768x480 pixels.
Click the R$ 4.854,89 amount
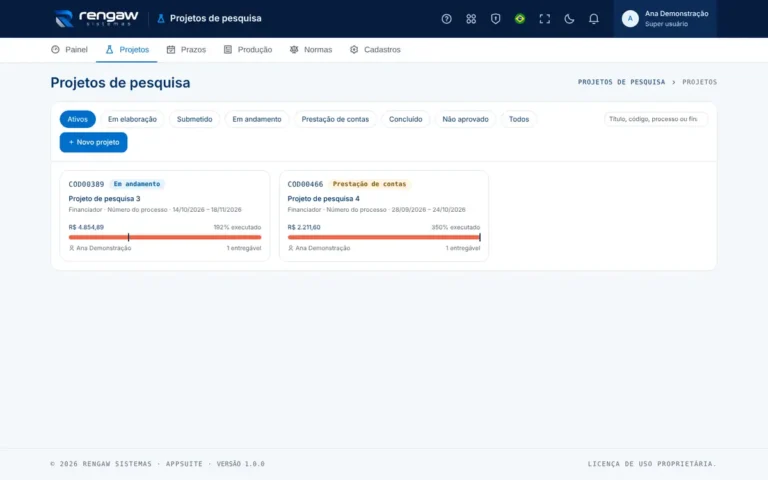click(86, 227)
